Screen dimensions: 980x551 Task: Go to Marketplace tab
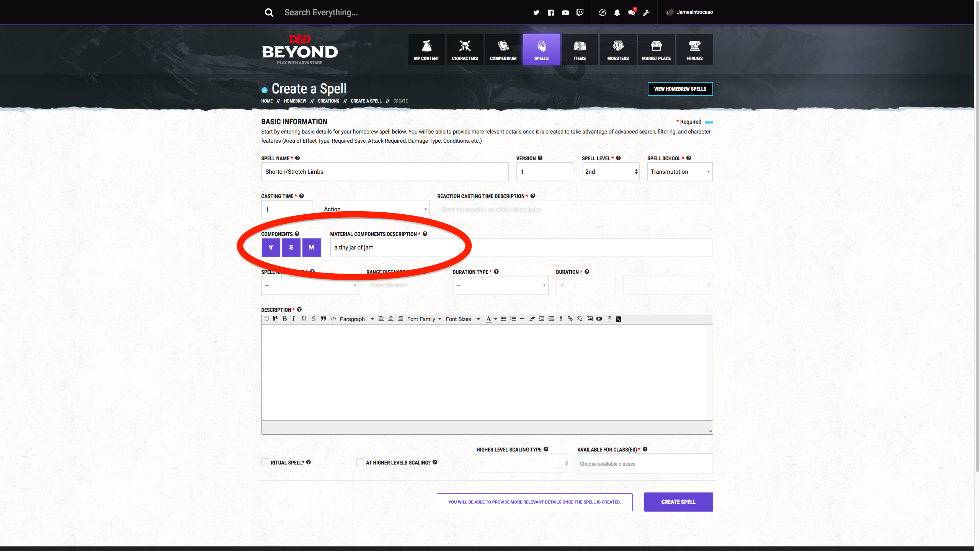point(656,49)
